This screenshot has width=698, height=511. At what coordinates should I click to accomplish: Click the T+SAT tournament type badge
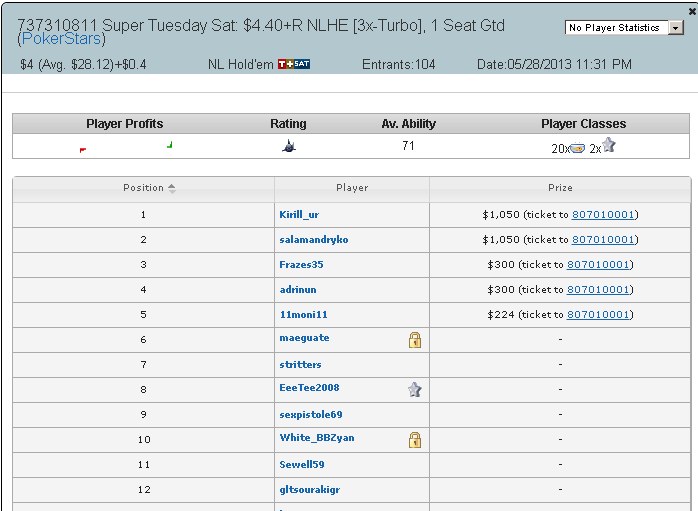294,64
